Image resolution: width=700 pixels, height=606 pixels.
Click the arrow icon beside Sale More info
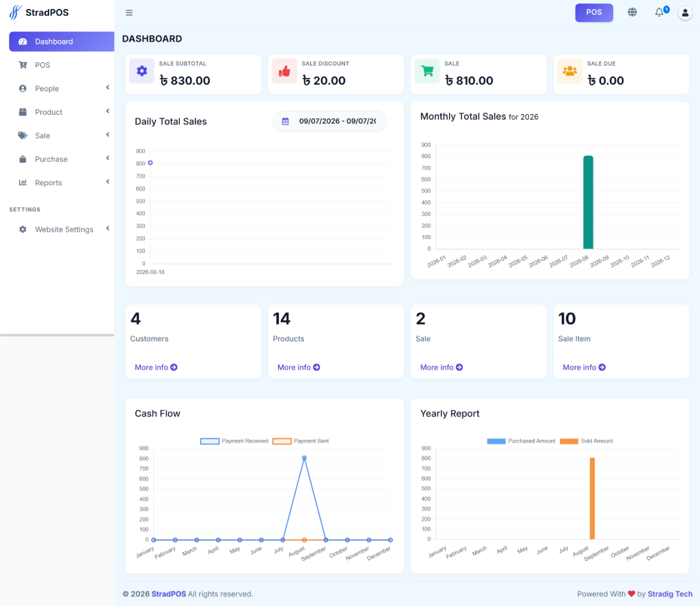pyautogui.click(x=459, y=368)
